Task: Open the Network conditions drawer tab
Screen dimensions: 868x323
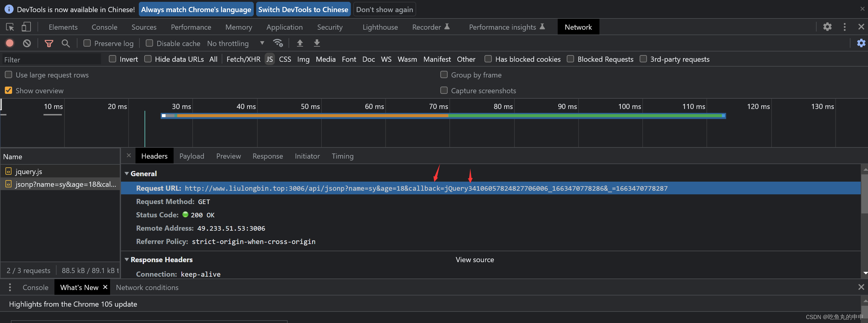Action: [147, 287]
